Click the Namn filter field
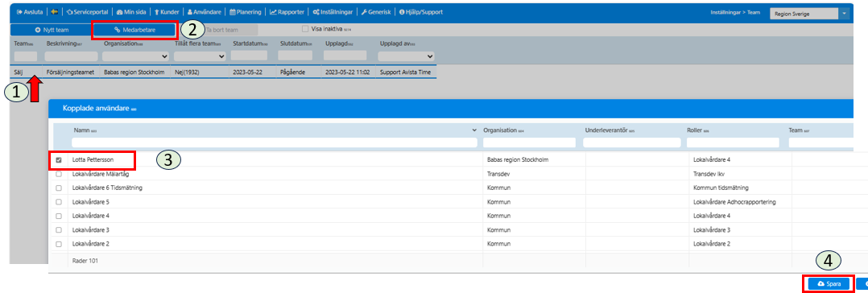 pos(274,142)
